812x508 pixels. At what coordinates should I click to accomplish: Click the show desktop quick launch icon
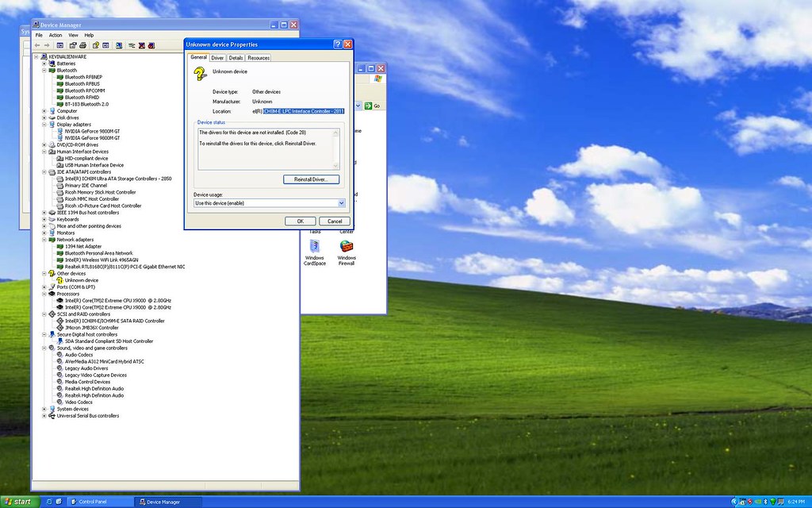tap(59, 502)
